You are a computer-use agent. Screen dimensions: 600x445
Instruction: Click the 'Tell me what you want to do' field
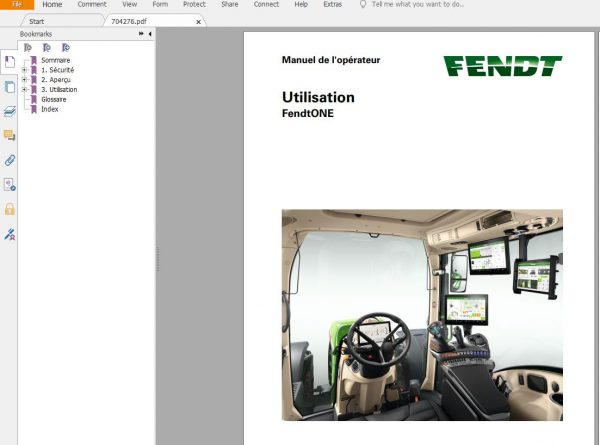coord(417,4)
